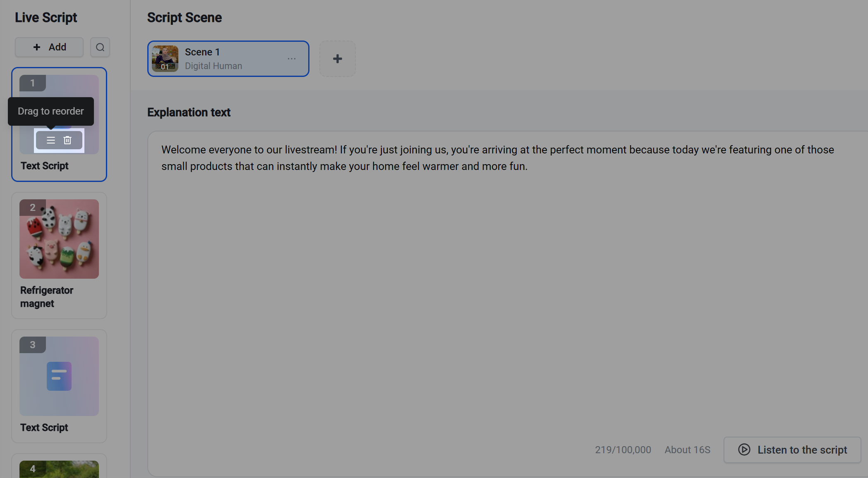
Task: Click the 219/100,000 character counter
Action: (623, 450)
